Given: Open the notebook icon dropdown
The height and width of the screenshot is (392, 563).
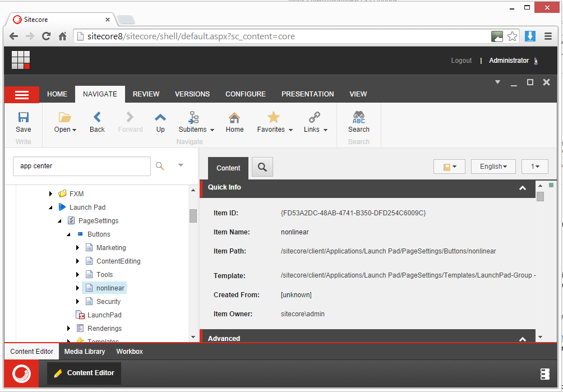Looking at the screenshot, I should click(x=449, y=167).
